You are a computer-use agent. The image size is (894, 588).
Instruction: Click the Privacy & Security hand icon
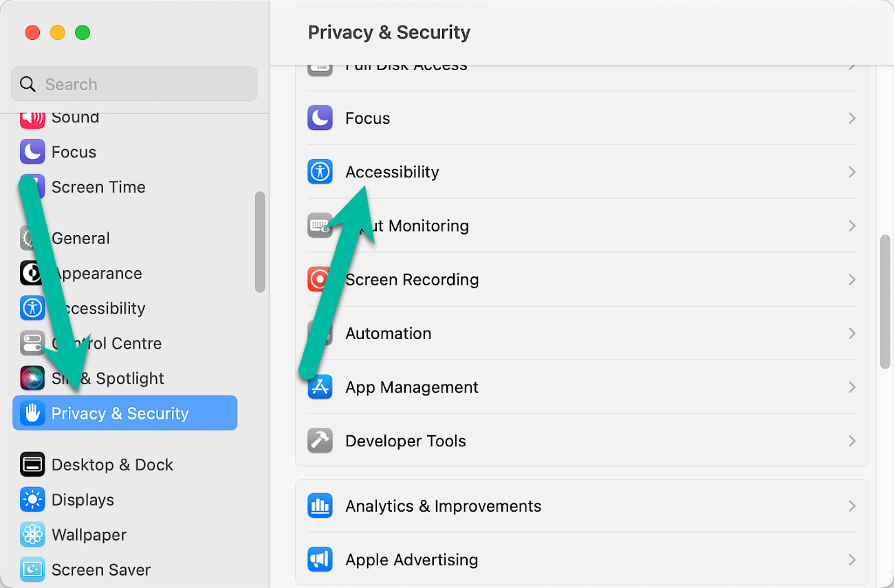32,413
